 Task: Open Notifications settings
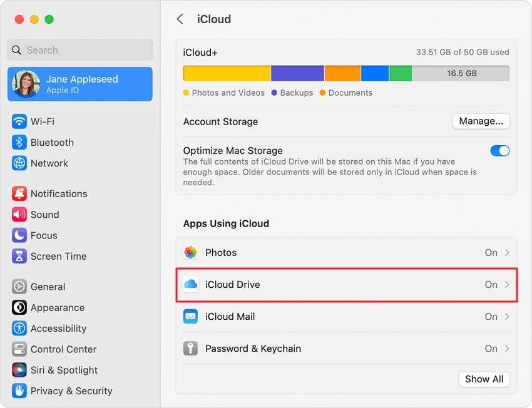point(58,194)
